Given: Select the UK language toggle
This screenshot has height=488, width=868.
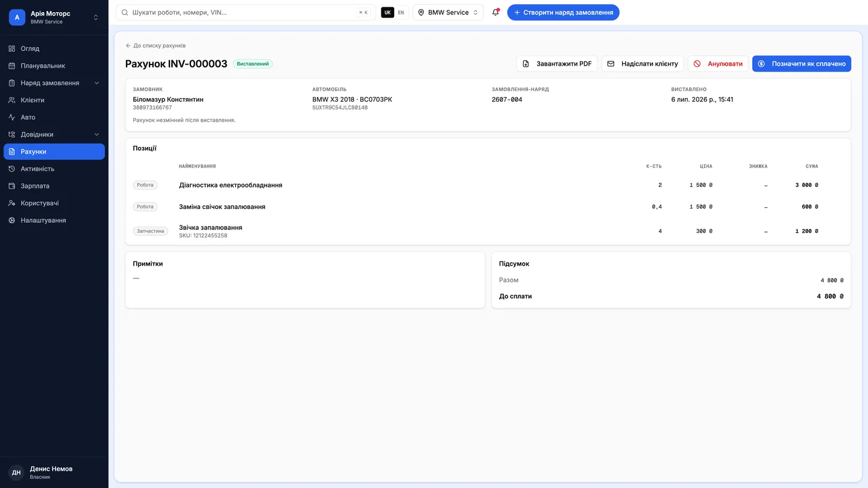Looking at the screenshot, I should (x=387, y=12).
